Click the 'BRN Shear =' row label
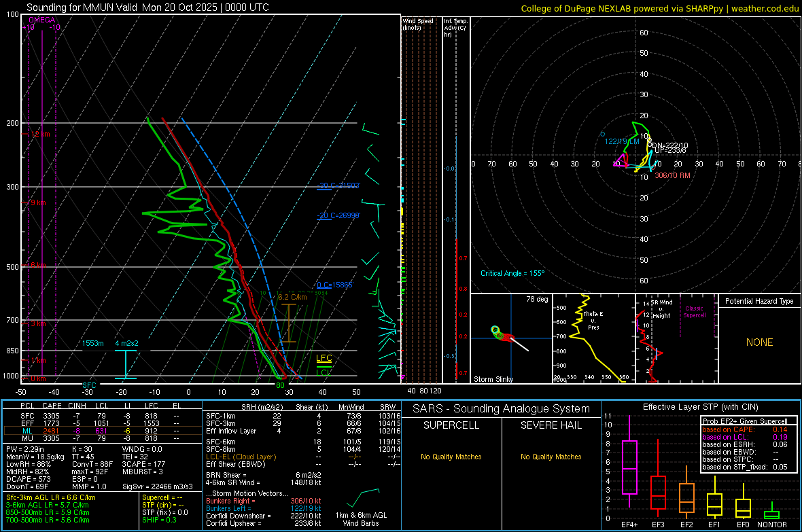 226,475
